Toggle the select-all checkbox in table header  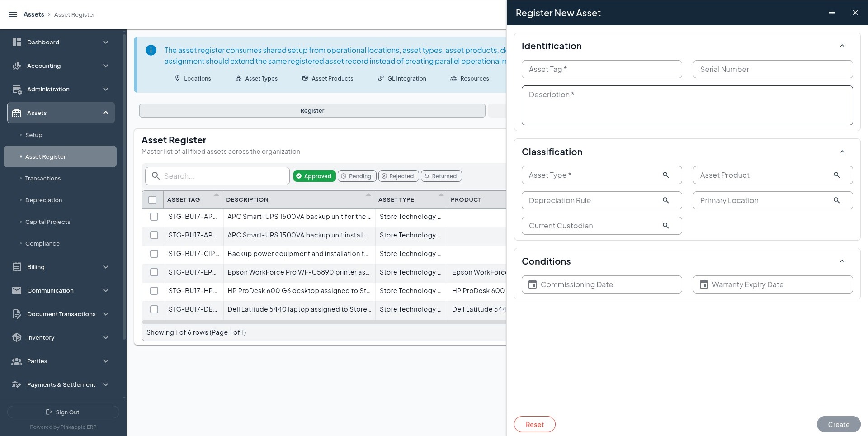pos(152,200)
